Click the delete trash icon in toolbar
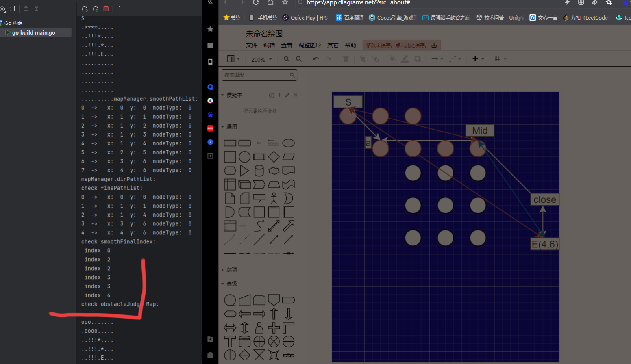The height and width of the screenshot is (364, 631). (346, 59)
